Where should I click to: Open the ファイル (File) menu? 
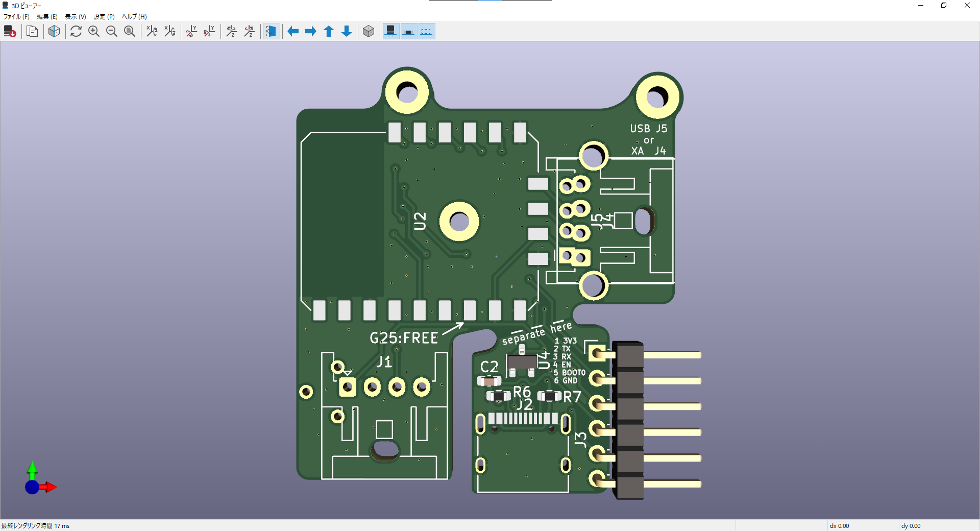(x=16, y=16)
